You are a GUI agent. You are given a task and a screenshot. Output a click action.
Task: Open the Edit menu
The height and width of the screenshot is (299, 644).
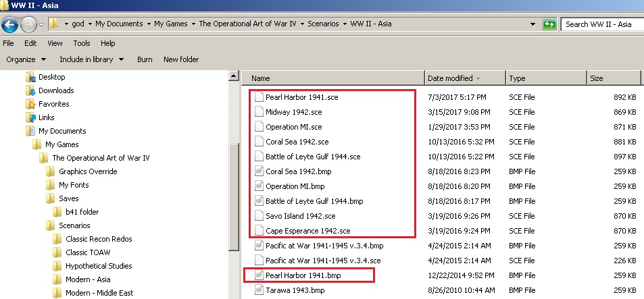pyautogui.click(x=30, y=43)
